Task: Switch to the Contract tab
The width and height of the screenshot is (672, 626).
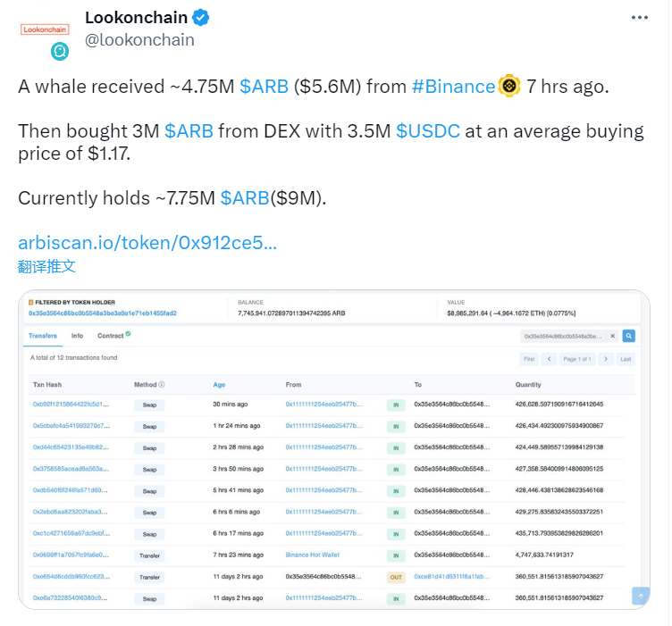Action: 111,336
